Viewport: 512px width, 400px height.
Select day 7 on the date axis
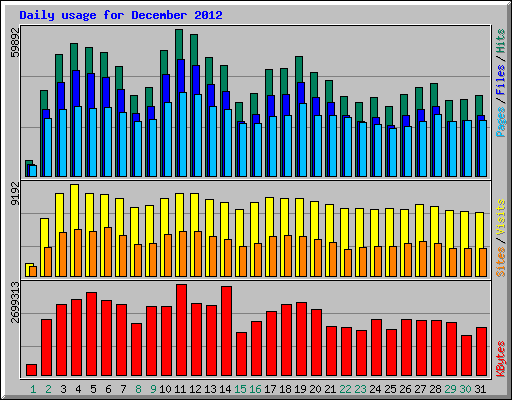click(x=123, y=389)
